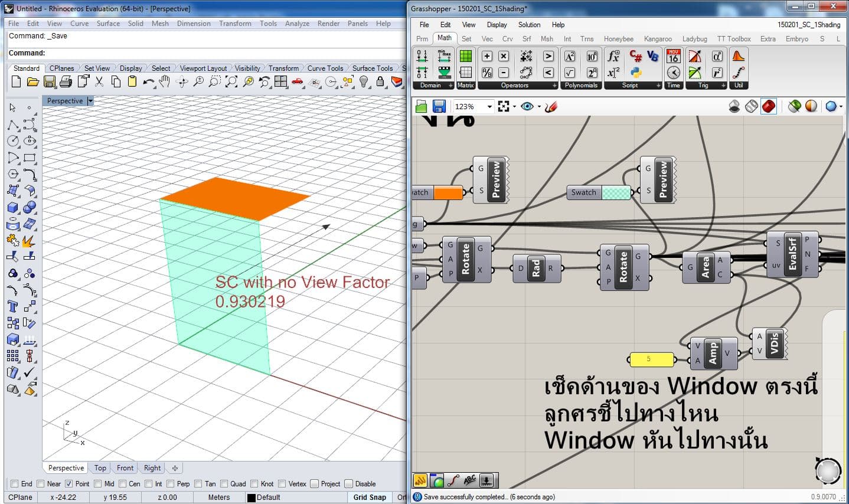This screenshot has height=504, width=849.
Task: Click the light bulb visibility icon
Action: tap(364, 82)
